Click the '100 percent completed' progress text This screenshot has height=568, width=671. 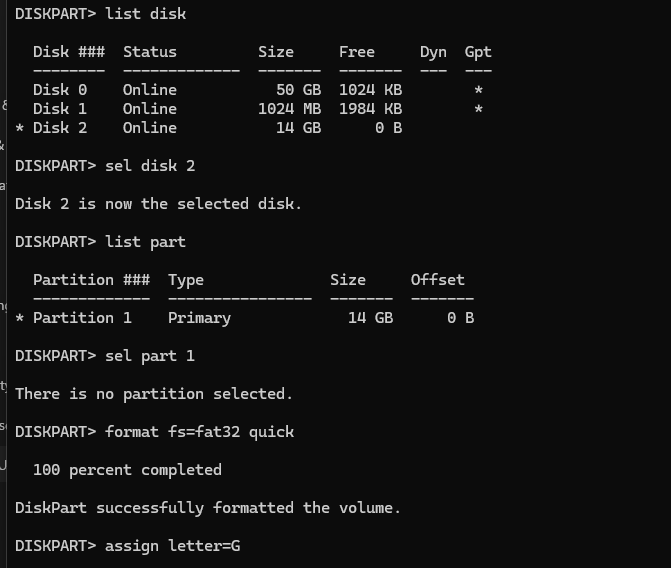[x=128, y=470]
